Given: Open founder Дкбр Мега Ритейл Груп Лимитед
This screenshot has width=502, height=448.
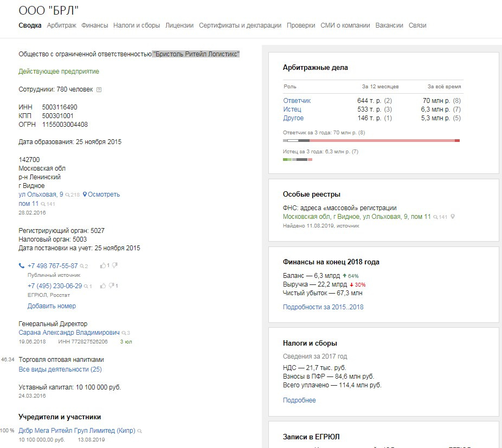Looking at the screenshot, I should coord(77,431).
